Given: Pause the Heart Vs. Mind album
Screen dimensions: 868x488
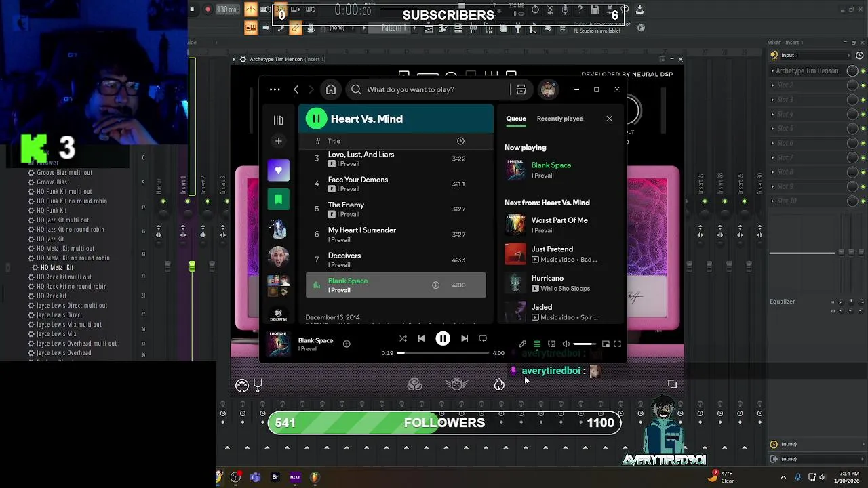Looking at the screenshot, I should coord(316,119).
